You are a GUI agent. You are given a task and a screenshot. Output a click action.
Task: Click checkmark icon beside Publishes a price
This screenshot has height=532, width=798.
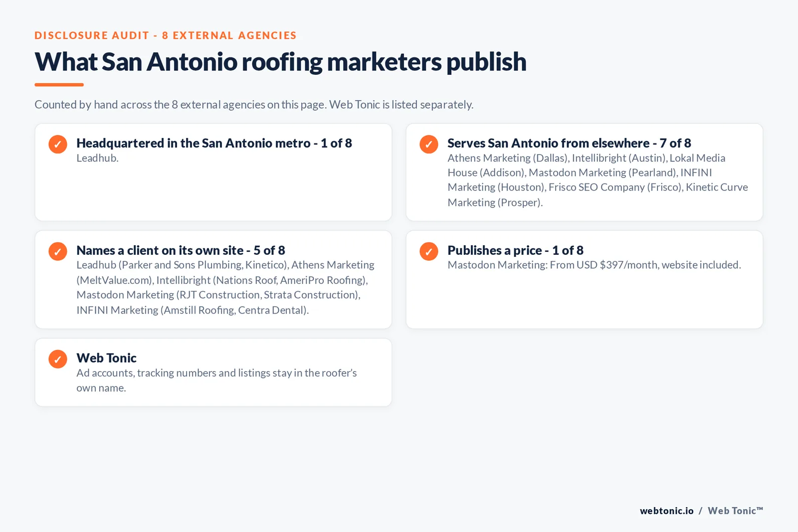tap(429, 251)
